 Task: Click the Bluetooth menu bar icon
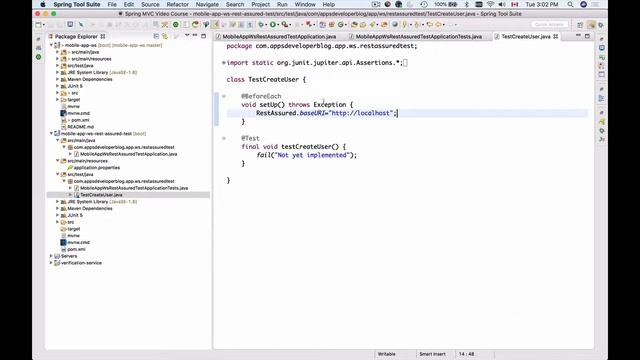click(x=467, y=4)
